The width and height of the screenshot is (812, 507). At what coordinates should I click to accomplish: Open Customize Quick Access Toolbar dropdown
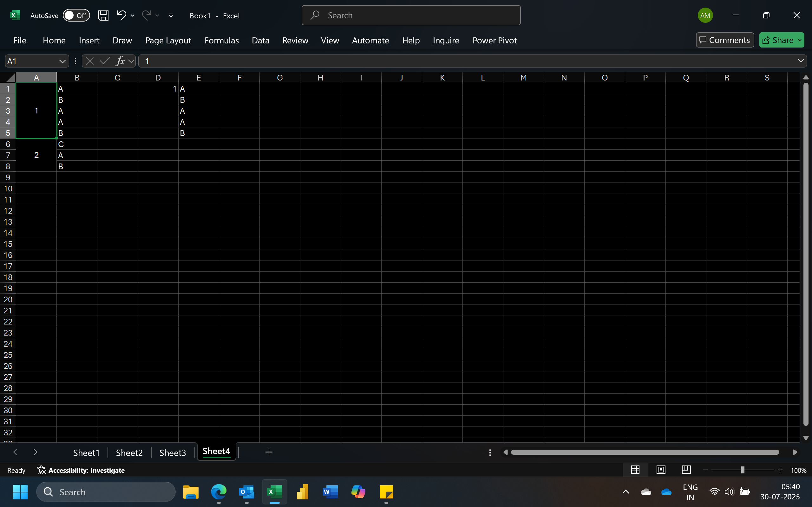coord(171,16)
